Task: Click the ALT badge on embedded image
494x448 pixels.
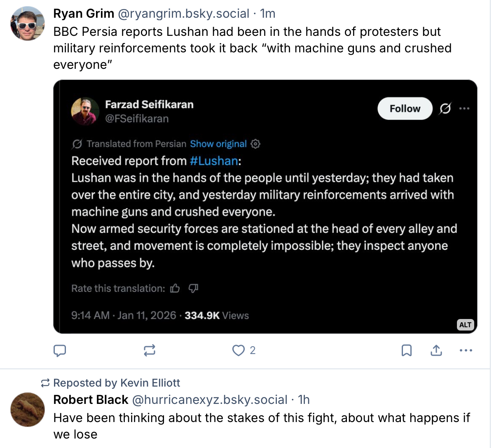Action: tap(465, 325)
